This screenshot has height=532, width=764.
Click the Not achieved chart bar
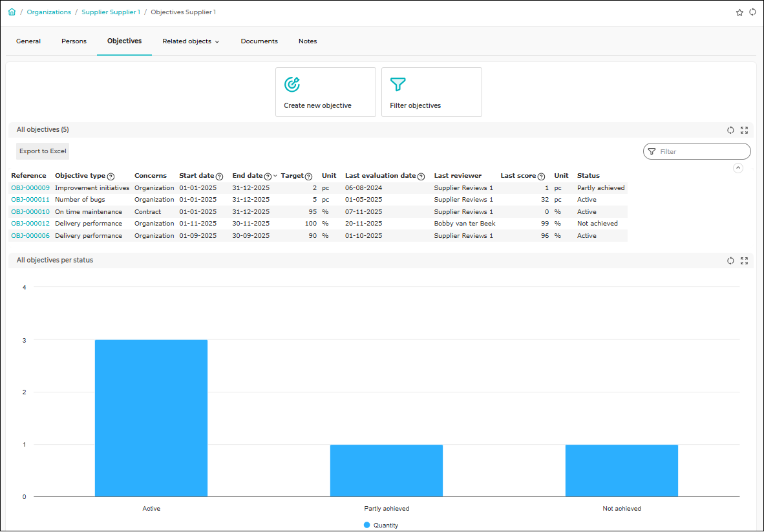(x=622, y=471)
